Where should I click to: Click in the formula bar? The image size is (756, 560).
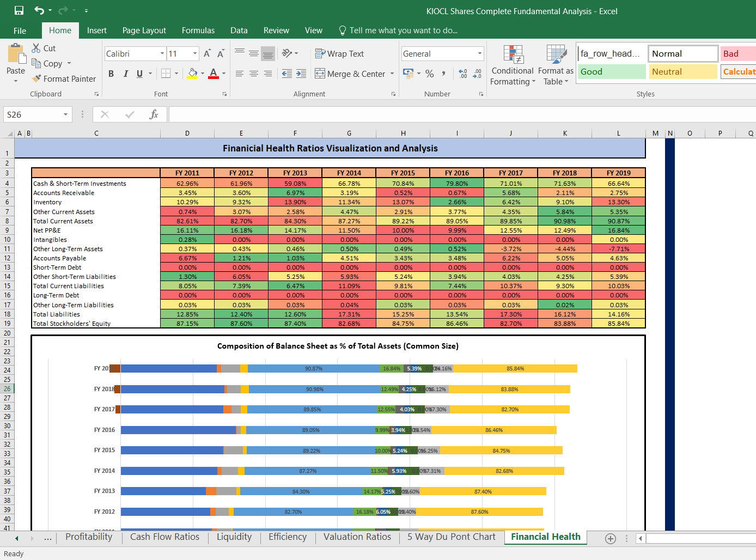[x=462, y=114]
